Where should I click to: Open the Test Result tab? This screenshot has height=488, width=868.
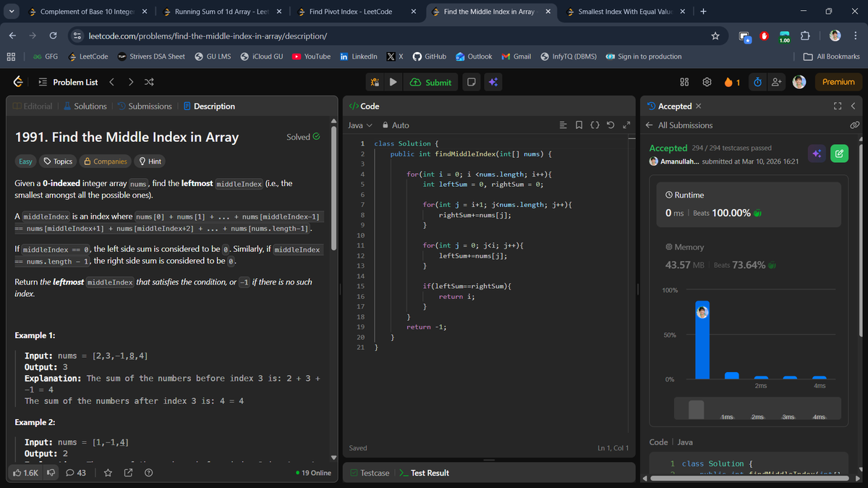(424, 473)
